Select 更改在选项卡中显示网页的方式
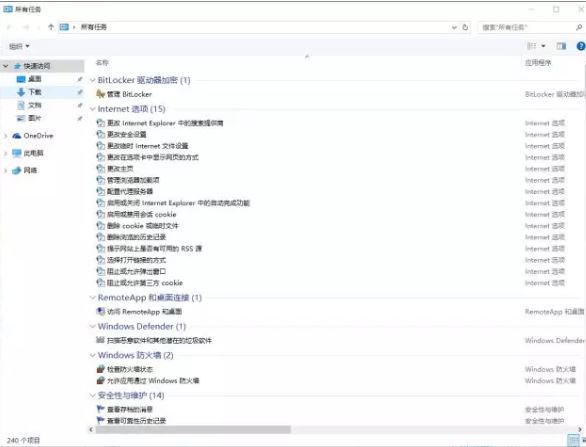Image resolution: width=586 pixels, height=447 pixels. [x=153, y=157]
